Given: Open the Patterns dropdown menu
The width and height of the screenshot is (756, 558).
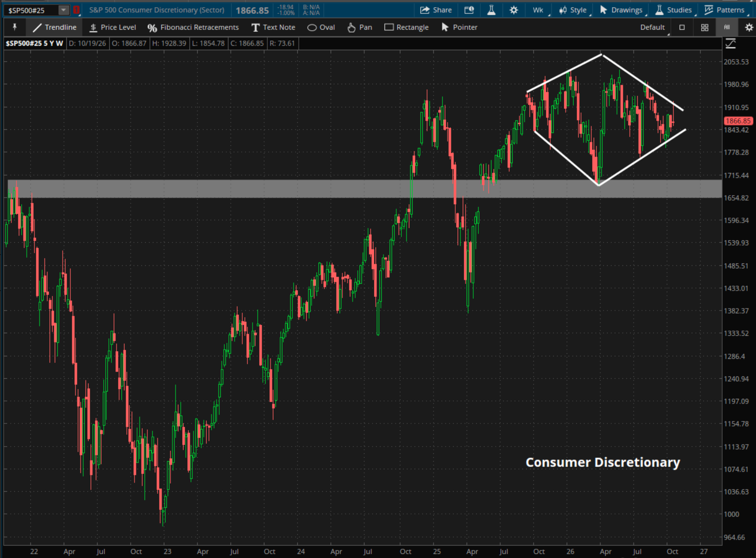Looking at the screenshot, I should 725,10.
